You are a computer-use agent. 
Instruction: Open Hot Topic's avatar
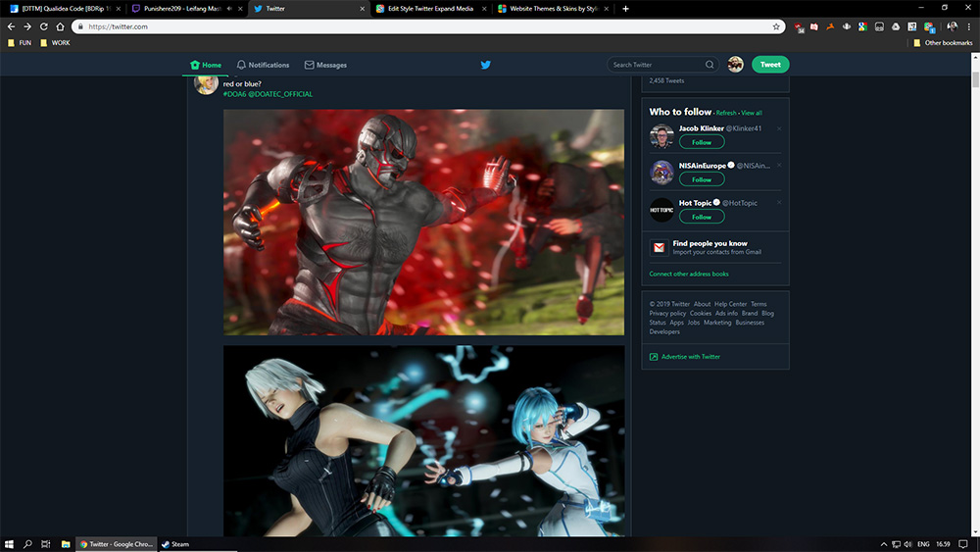pos(661,210)
